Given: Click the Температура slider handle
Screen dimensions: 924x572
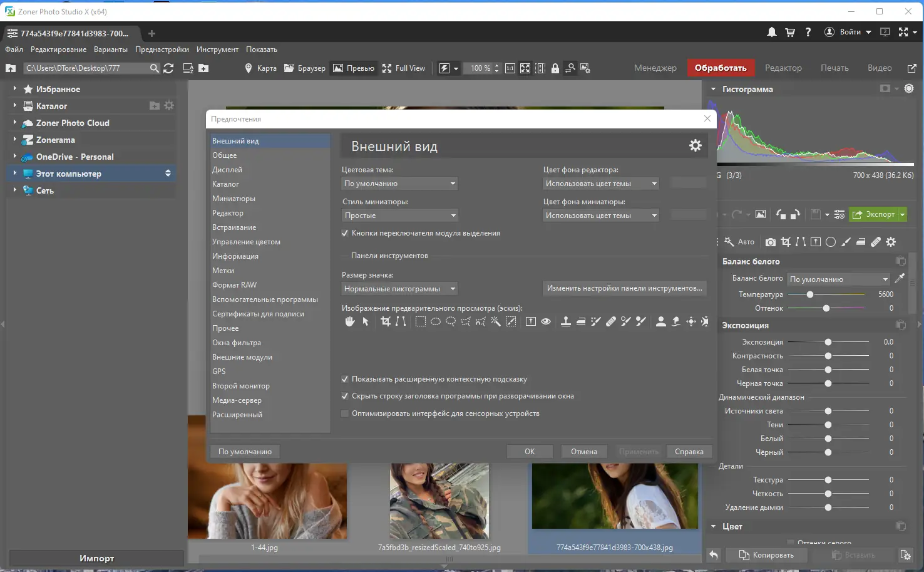Looking at the screenshot, I should coord(810,294).
